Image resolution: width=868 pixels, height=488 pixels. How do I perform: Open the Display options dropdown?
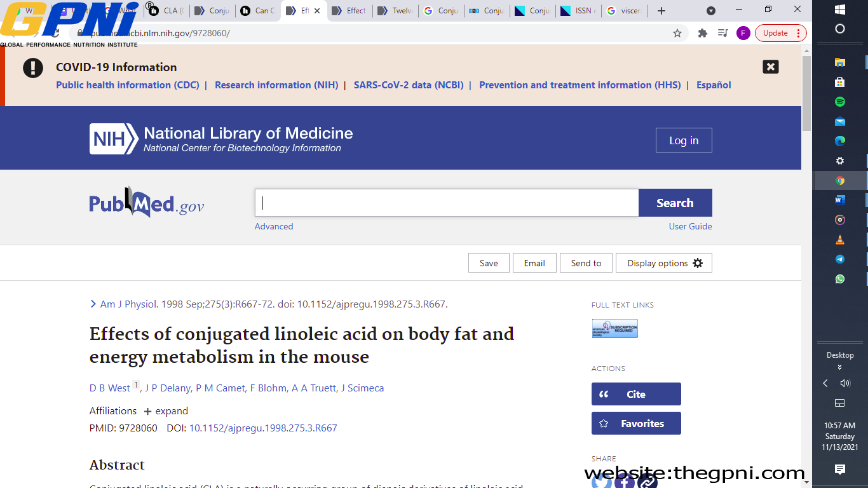pyautogui.click(x=664, y=263)
